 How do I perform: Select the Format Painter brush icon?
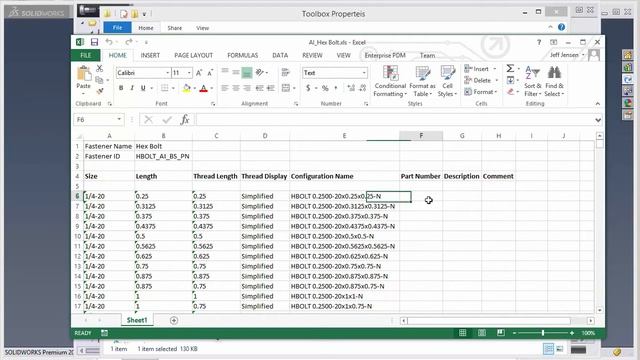[x=99, y=91]
